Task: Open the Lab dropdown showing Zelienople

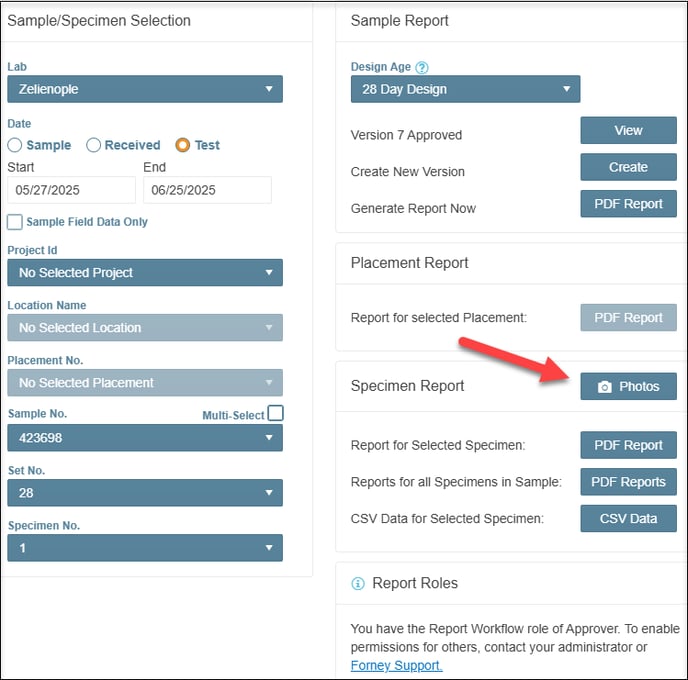Action: pos(145,89)
